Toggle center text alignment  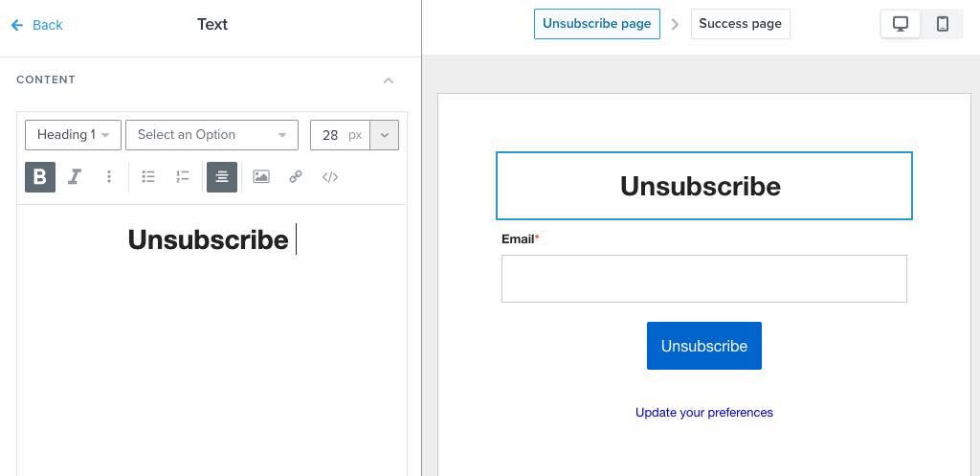pyautogui.click(x=222, y=177)
